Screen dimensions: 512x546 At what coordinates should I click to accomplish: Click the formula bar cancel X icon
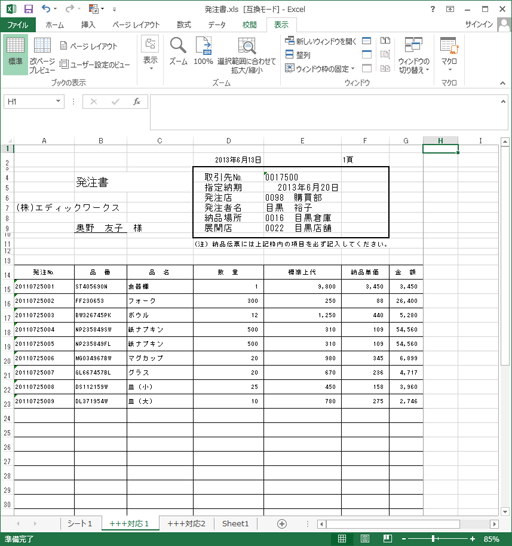pos(94,102)
